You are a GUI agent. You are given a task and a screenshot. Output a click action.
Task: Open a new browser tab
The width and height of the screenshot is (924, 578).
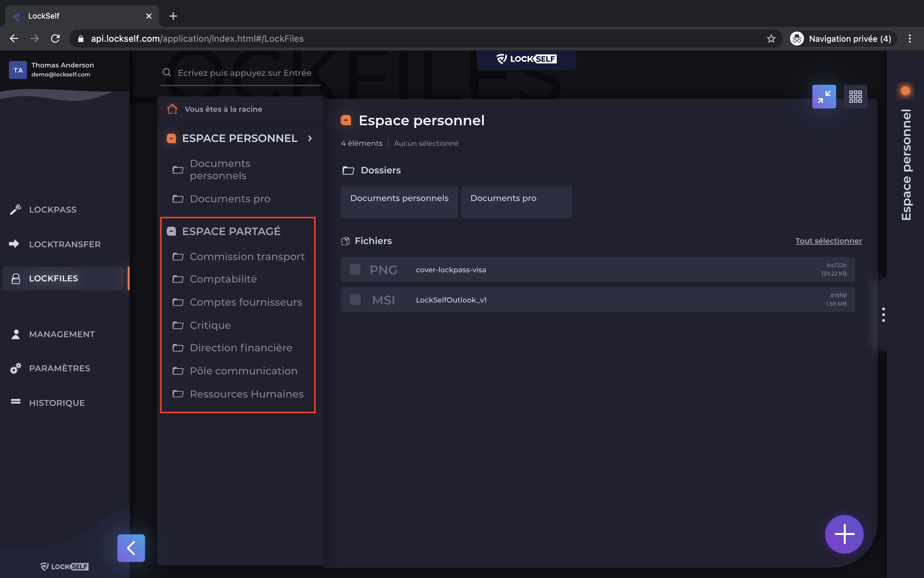pyautogui.click(x=173, y=16)
